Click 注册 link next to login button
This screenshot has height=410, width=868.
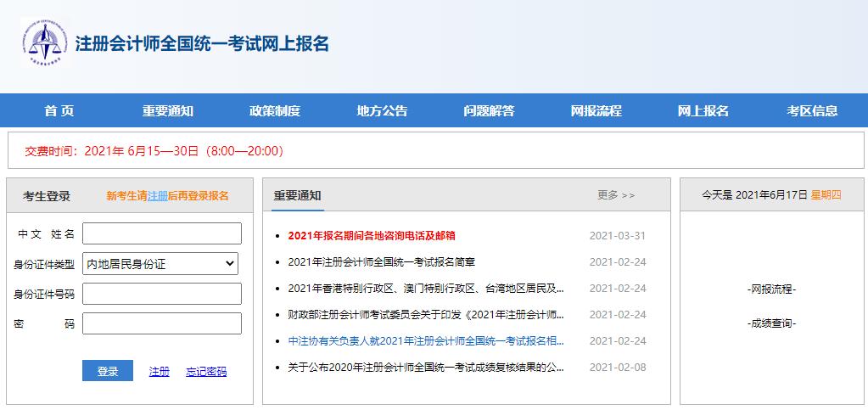point(159,372)
